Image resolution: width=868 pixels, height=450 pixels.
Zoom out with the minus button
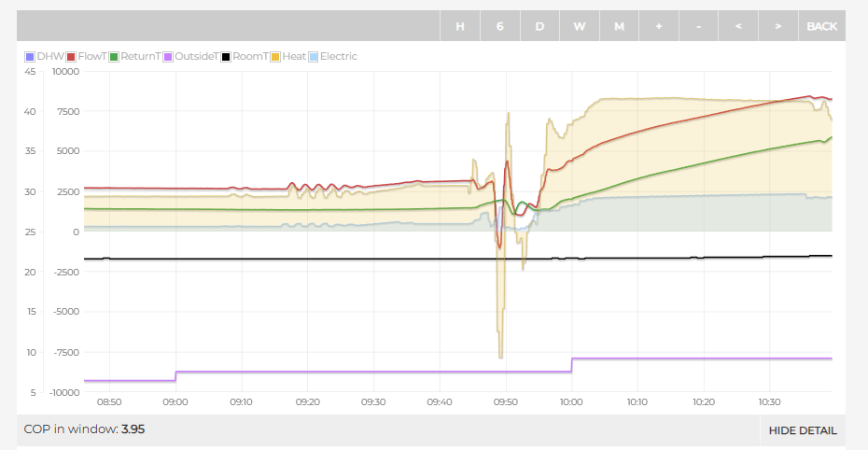tap(698, 26)
